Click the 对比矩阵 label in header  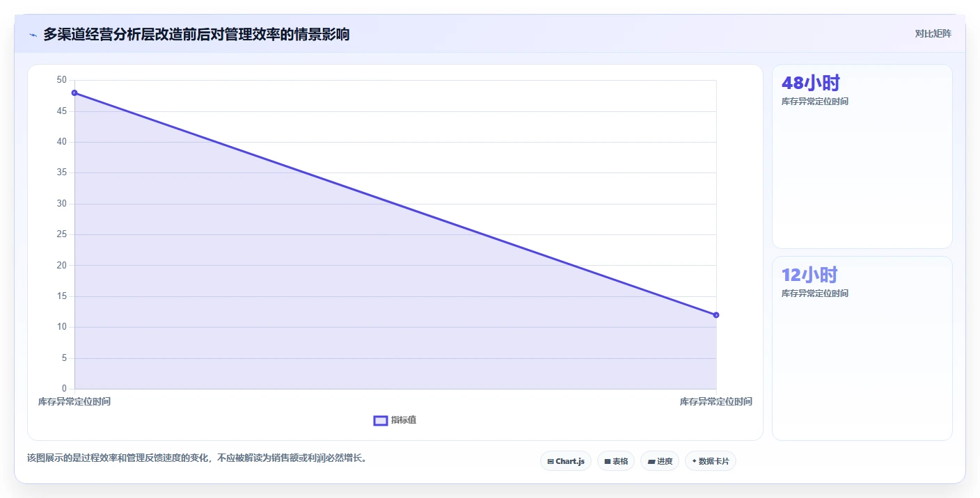[x=933, y=34]
